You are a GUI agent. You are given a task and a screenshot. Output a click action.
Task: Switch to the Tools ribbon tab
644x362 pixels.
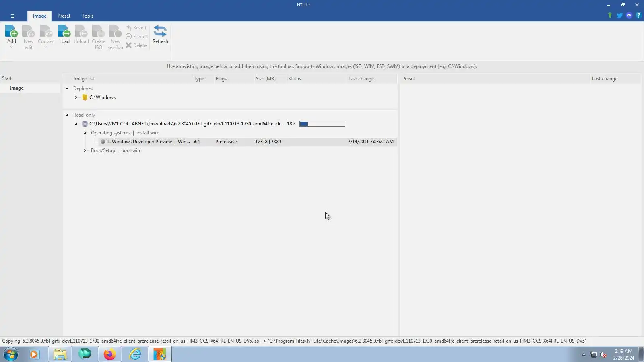[x=87, y=16]
